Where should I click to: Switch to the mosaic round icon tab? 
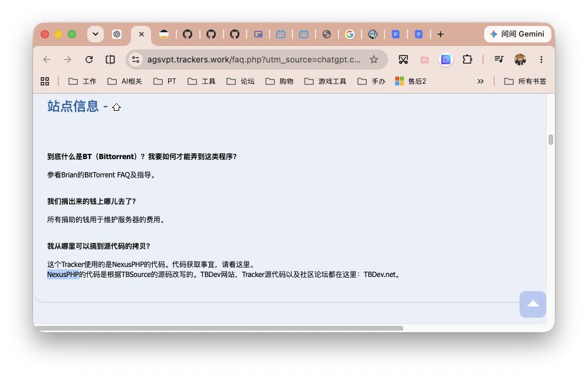373,35
